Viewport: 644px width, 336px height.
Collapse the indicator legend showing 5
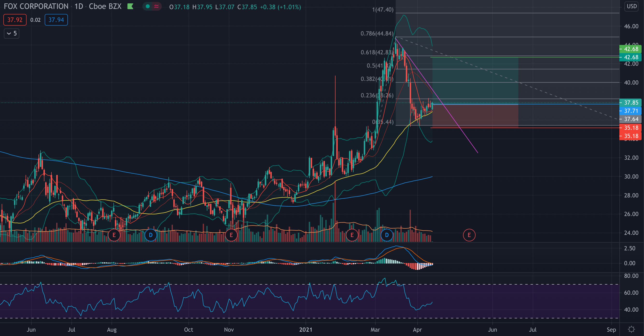pyautogui.click(x=12, y=34)
